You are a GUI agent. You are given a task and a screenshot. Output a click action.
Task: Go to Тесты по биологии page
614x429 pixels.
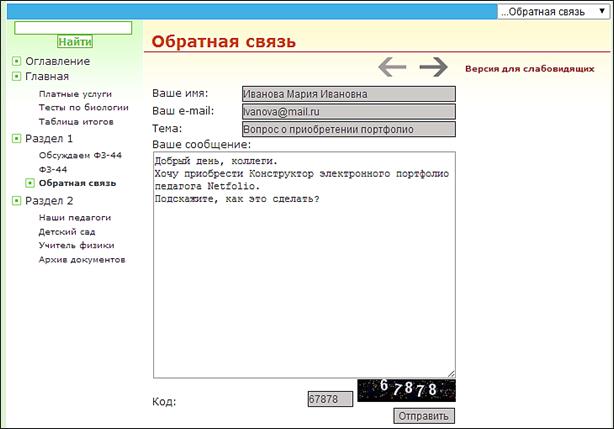coord(83,107)
